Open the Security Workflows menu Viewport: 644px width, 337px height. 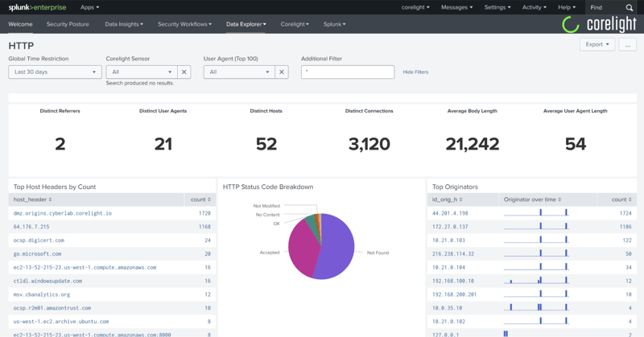point(184,24)
